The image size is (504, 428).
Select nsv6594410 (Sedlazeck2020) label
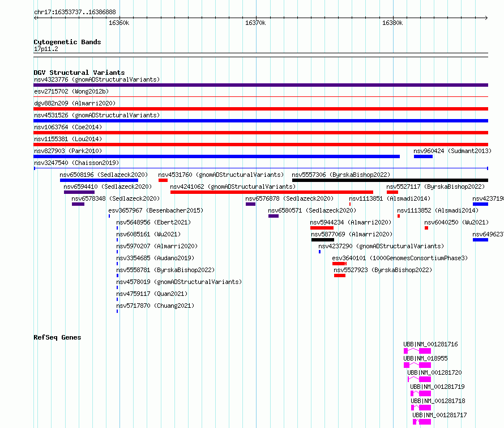pyautogui.click(x=108, y=187)
